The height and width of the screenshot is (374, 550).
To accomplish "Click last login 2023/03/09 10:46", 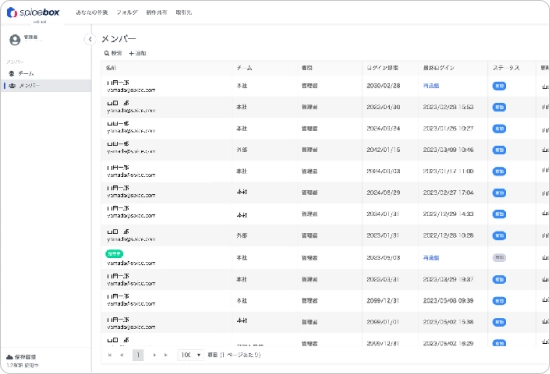I will click(448, 150).
